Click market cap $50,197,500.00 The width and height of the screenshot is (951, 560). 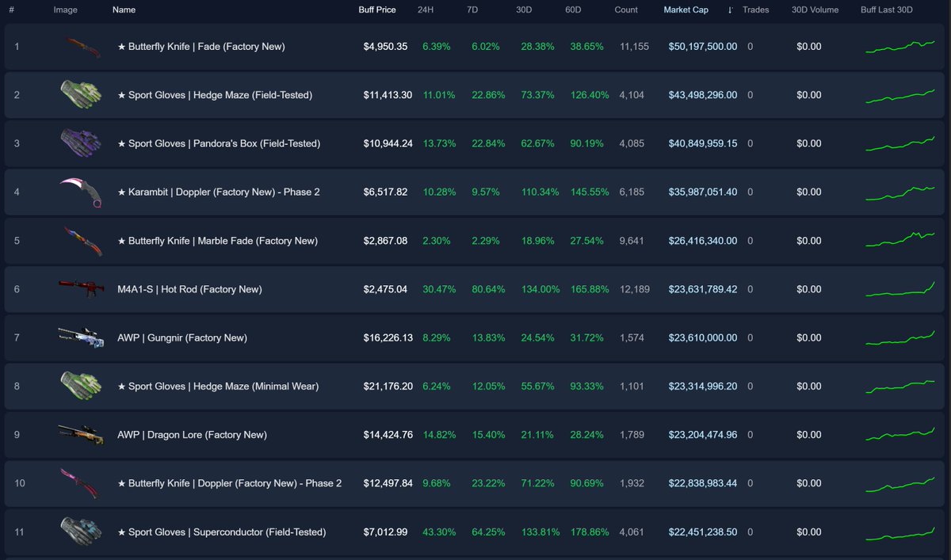(x=703, y=47)
